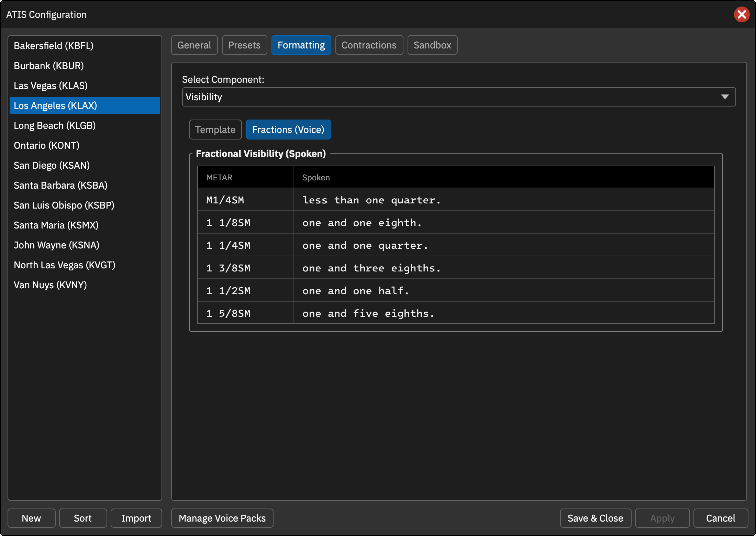Edit spoken text for M1/4SM
756x536 pixels.
tap(504, 200)
